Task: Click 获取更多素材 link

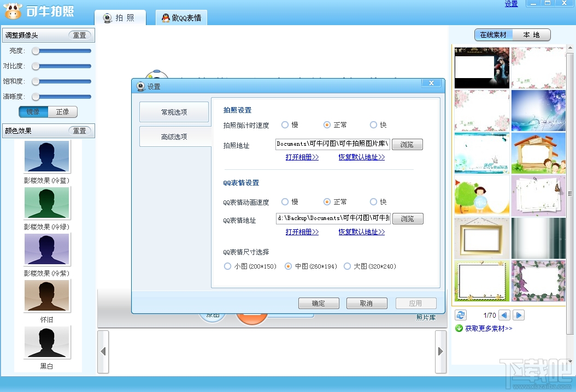Action: (489, 329)
